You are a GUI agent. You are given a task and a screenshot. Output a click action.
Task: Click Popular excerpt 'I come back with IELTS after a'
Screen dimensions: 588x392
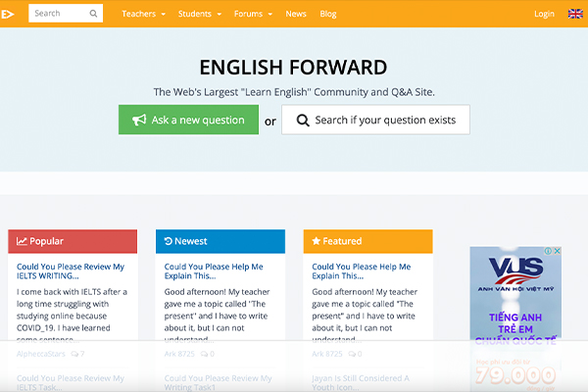[x=72, y=292]
